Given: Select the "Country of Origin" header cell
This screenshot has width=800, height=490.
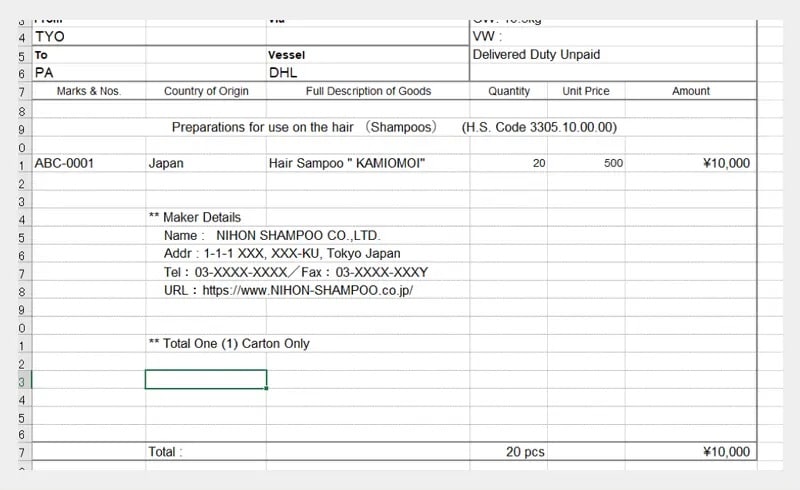Looking at the screenshot, I should coord(206,91).
